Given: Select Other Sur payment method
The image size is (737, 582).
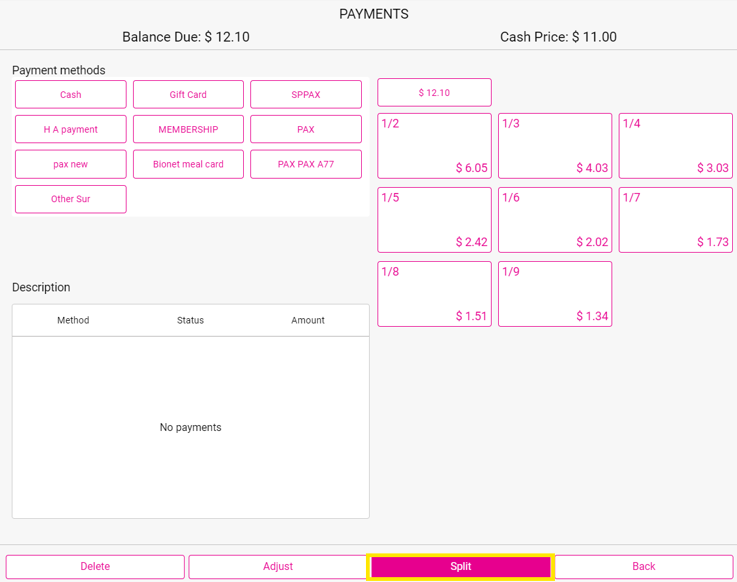Looking at the screenshot, I should pyautogui.click(x=71, y=199).
